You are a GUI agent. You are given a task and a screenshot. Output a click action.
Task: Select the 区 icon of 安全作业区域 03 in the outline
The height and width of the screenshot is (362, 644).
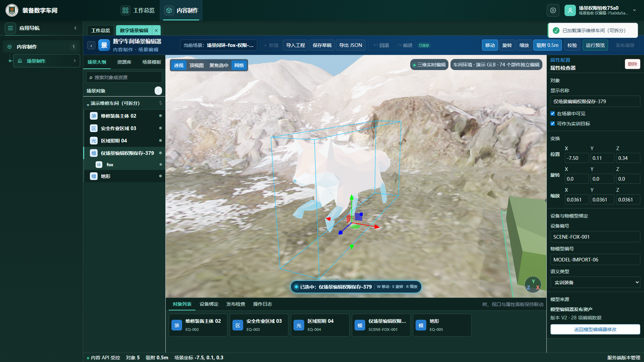94,128
